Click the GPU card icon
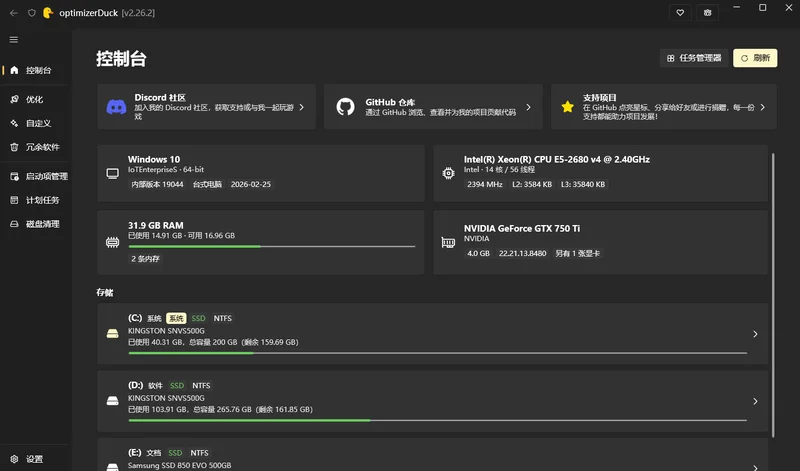The height and width of the screenshot is (471, 800). tap(448, 242)
